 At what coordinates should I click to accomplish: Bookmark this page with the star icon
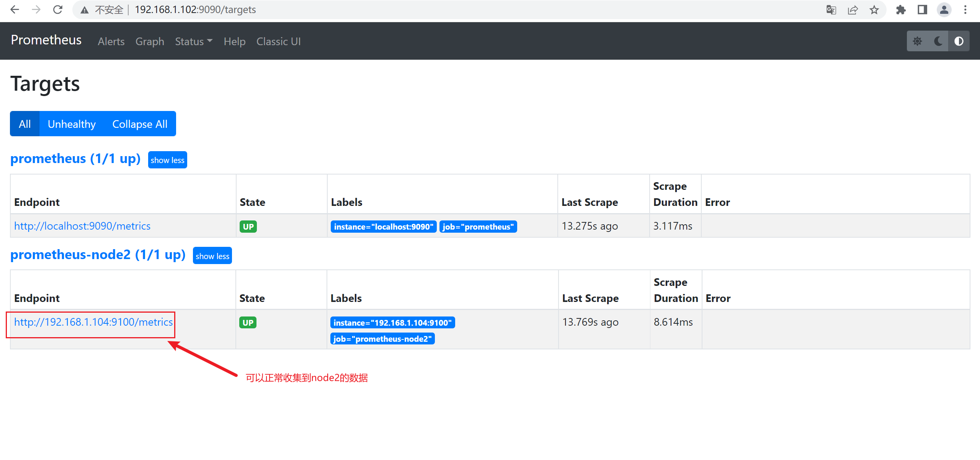[x=874, y=10]
